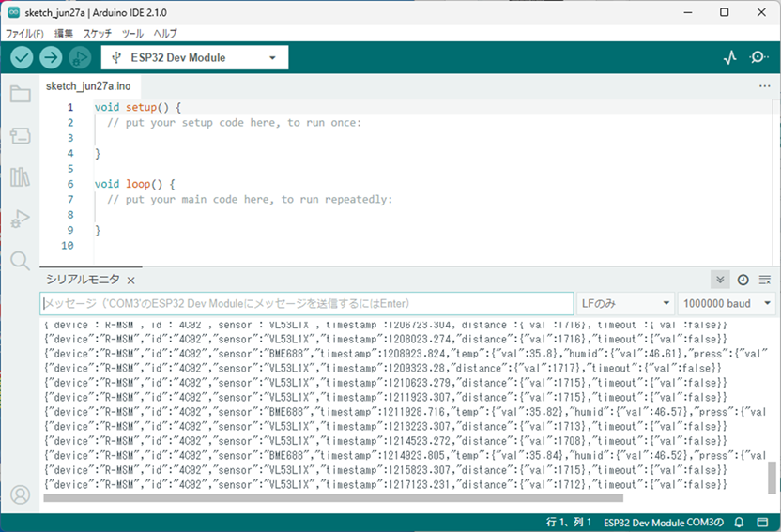781x532 pixels.
Task: Close the シリアルモニタ tab
Action: (131, 281)
